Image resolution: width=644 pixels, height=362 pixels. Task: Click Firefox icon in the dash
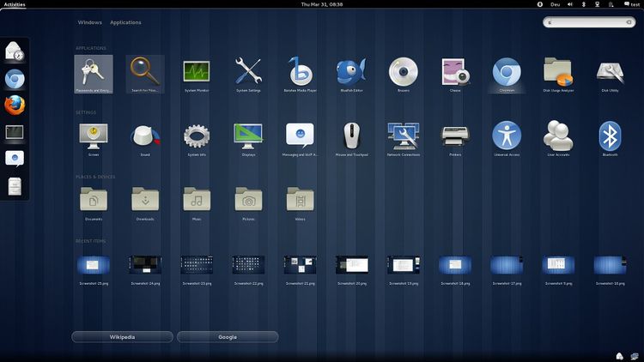15,106
